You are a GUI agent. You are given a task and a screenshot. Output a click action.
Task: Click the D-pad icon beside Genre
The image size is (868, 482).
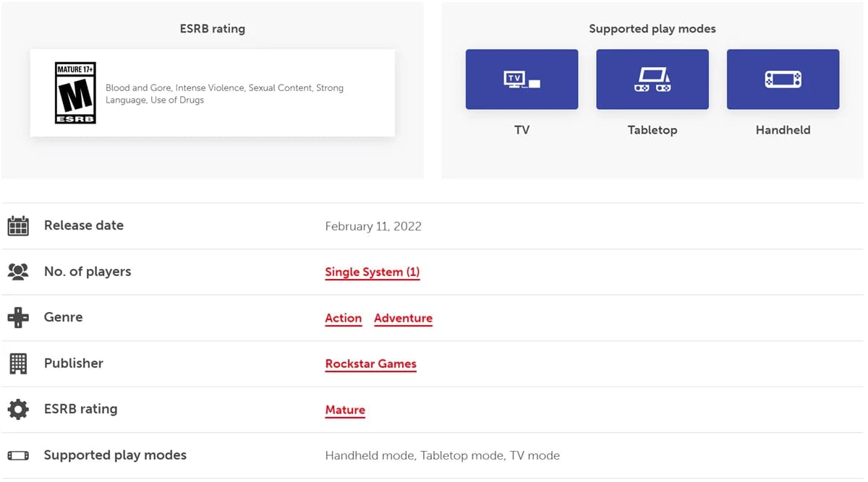18,318
